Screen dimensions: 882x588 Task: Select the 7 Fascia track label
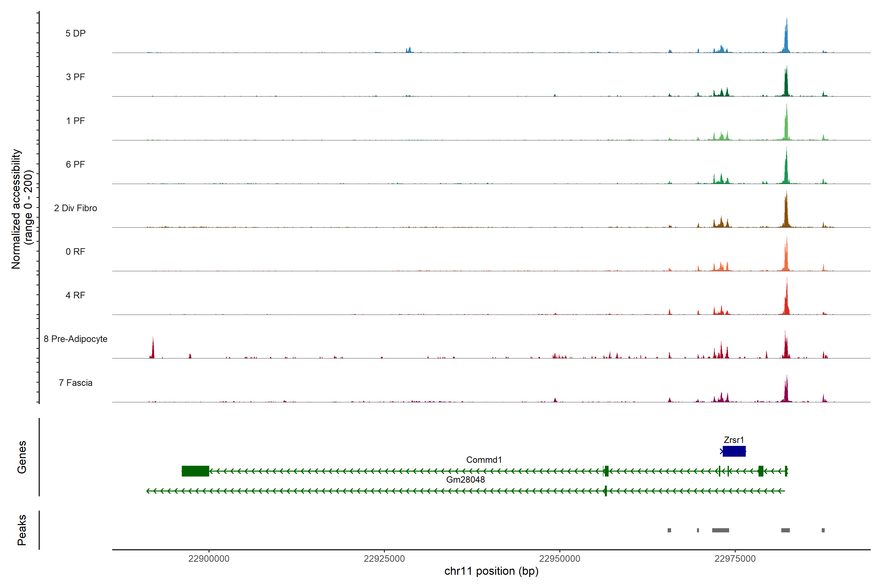coord(75,383)
